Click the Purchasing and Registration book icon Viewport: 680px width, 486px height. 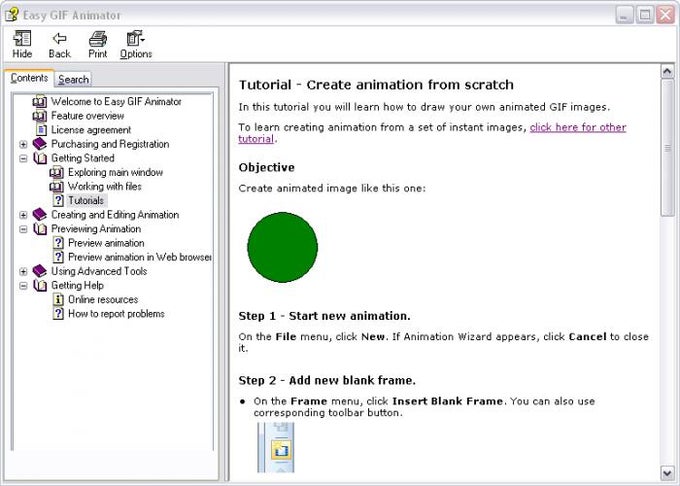[x=39, y=144]
